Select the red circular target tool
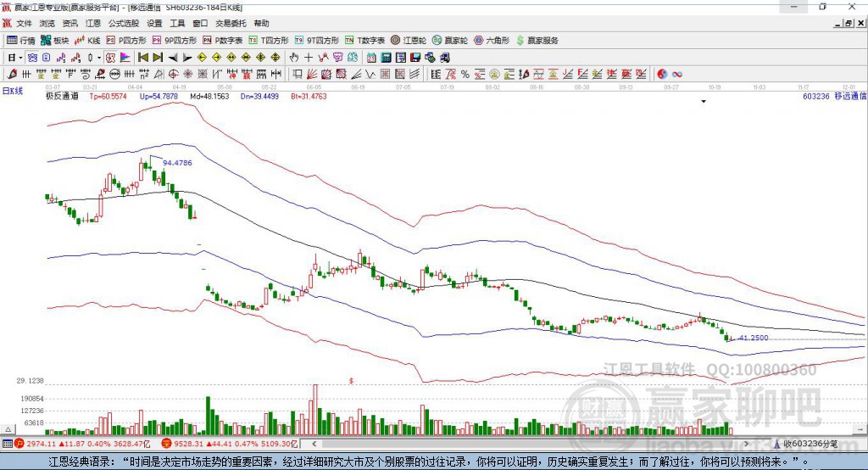Screen dimensions: 868x470 [x=173, y=75]
